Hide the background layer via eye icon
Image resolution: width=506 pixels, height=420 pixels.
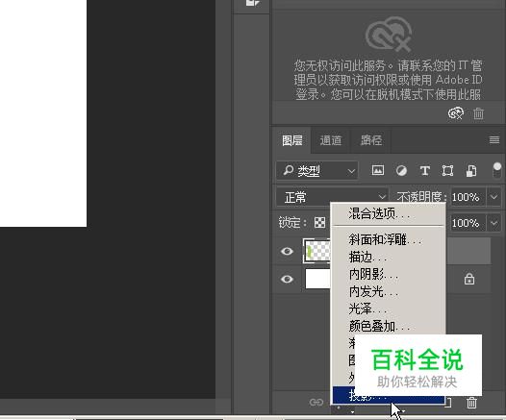pos(287,279)
